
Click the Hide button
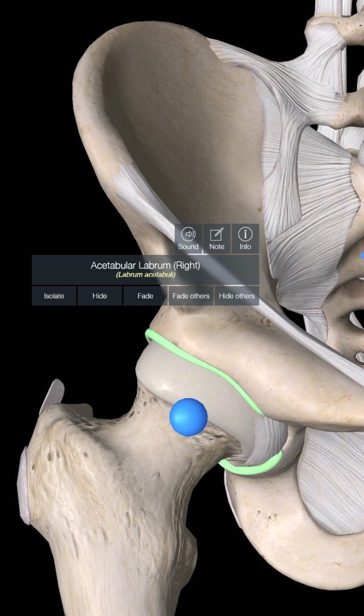(100, 296)
